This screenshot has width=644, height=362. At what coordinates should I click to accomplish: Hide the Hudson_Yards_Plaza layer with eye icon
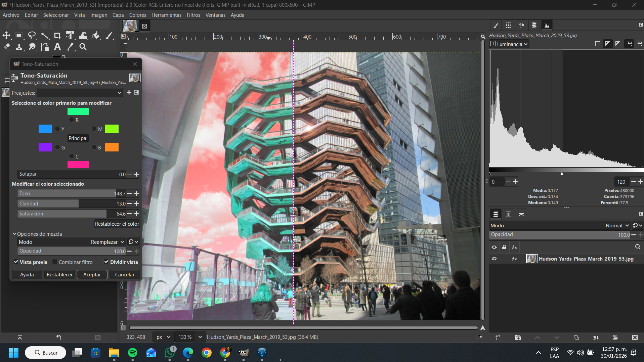tap(494, 259)
